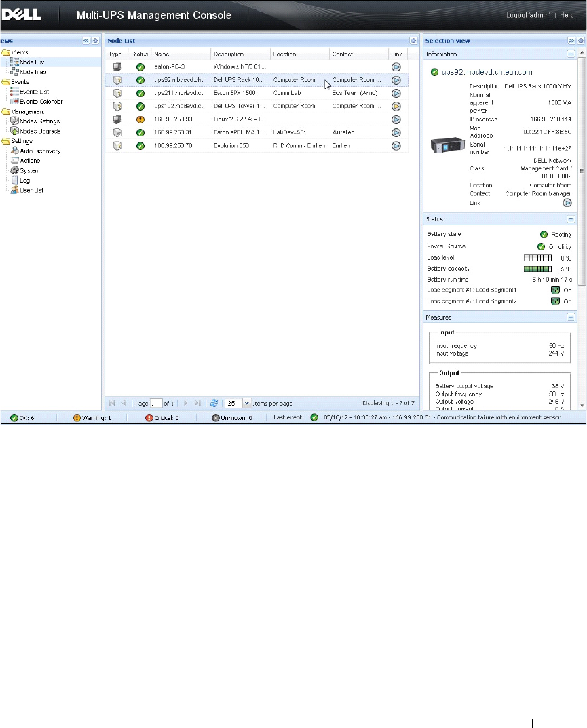The height and width of the screenshot is (728, 587).
Task: Click the computer type icon for eaton-PC-O
Action: coord(117,67)
